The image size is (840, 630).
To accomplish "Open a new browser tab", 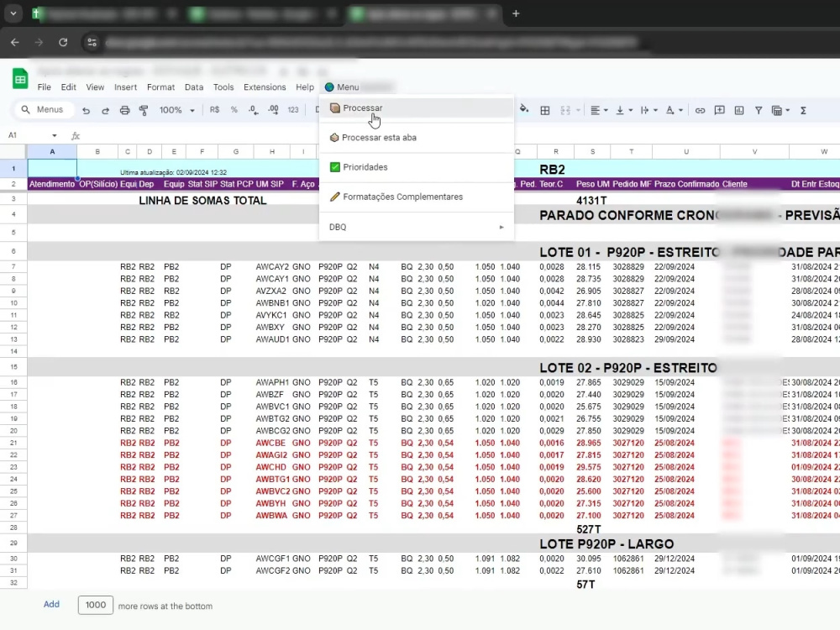I will 516,13.
